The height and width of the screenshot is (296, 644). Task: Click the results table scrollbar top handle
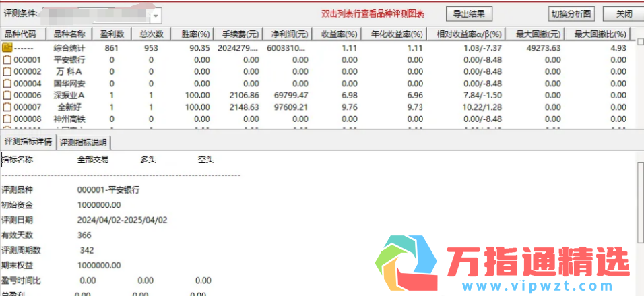click(x=641, y=42)
